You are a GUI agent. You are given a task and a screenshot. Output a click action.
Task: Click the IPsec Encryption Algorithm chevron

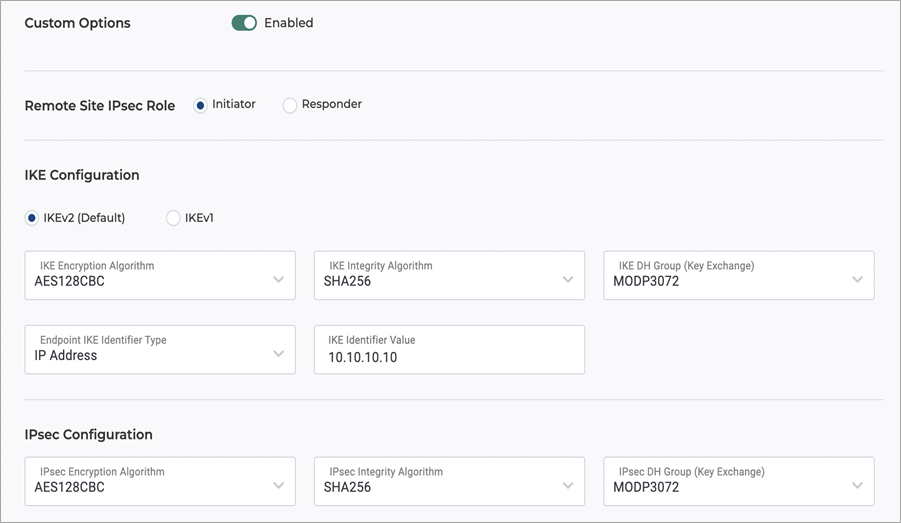pos(279,486)
